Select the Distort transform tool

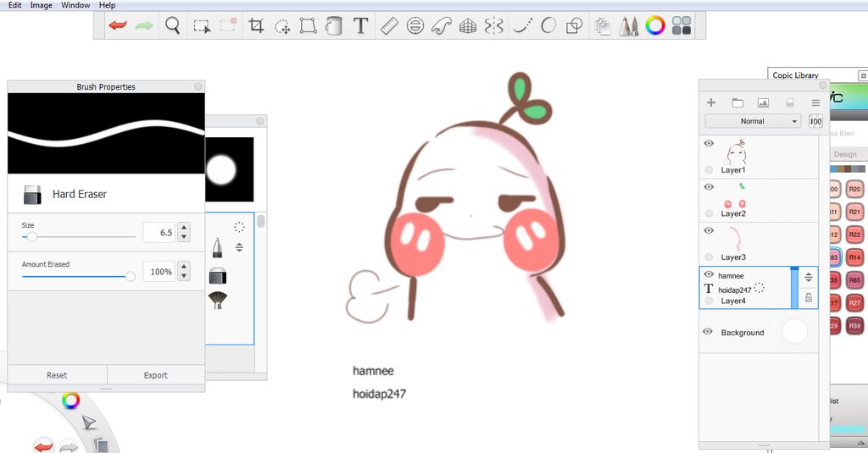click(308, 25)
